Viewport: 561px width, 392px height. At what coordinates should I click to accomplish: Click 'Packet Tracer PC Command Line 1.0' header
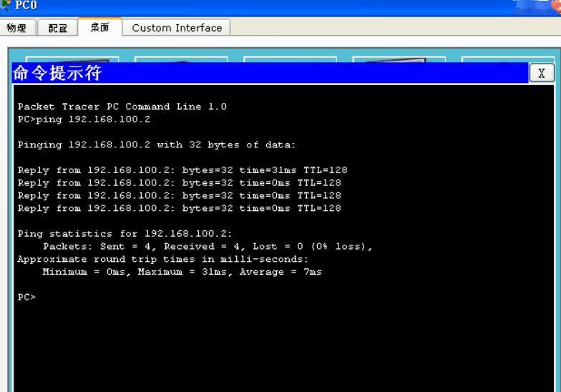[x=122, y=106]
